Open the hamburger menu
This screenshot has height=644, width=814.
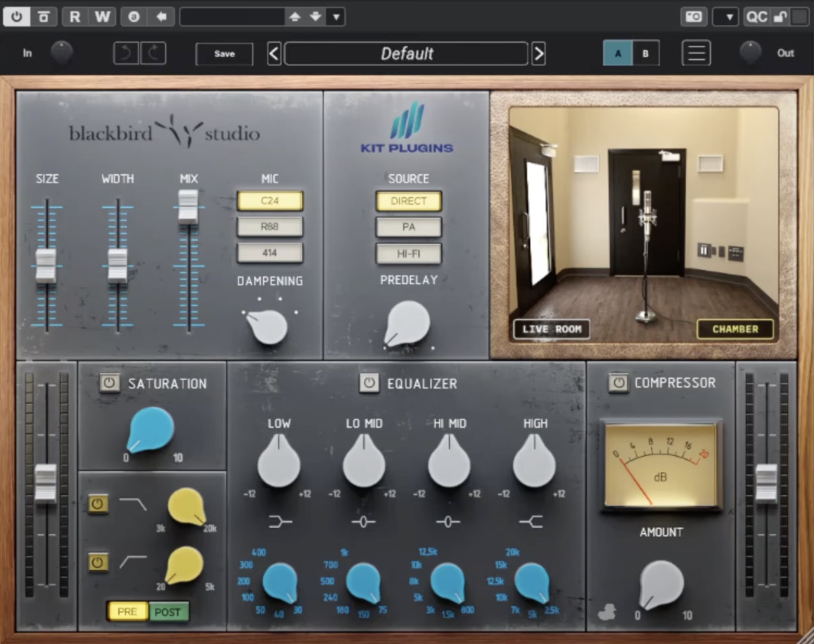(x=696, y=53)
